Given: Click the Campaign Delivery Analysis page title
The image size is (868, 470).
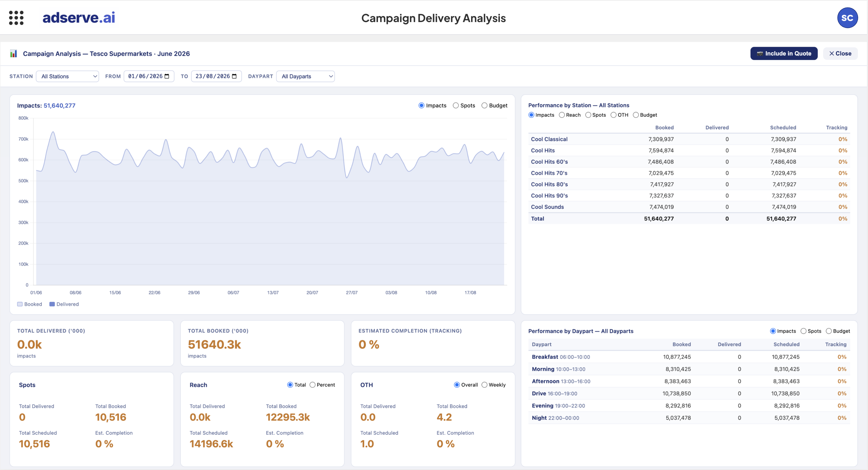Looking at the screenshot, I should point(433,18).
